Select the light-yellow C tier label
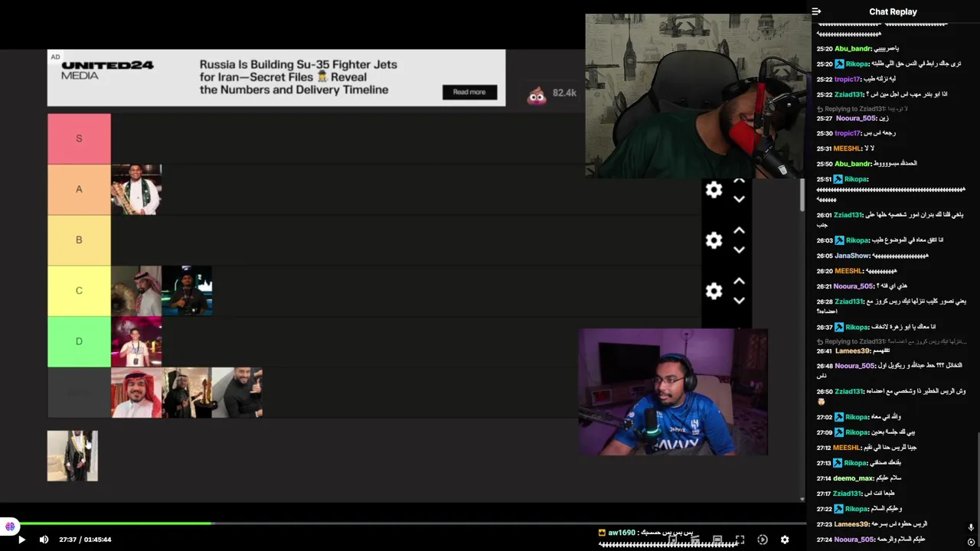Image resolution: width=980 pixels, height=551 pixels. coord(79,291)
